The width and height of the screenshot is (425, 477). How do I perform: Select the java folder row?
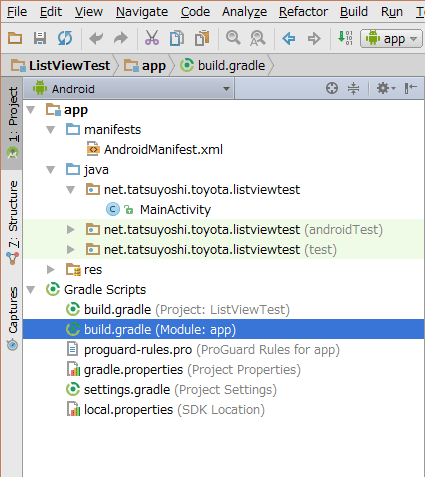(x=223, y=170)
